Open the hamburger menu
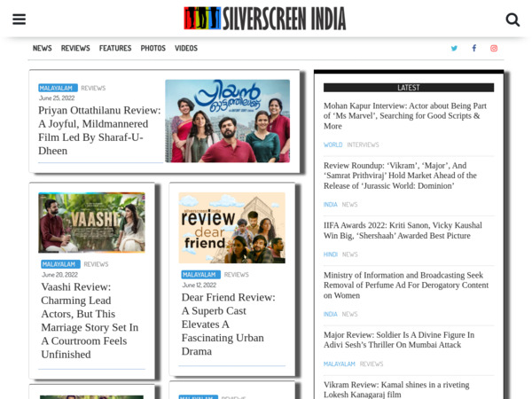This screenshot has height=399, width=532. click(19, 19)
